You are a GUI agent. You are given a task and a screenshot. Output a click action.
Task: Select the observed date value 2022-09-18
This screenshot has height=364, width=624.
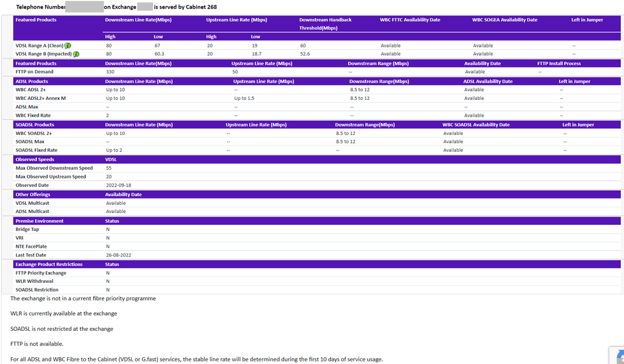coord(119,185)
